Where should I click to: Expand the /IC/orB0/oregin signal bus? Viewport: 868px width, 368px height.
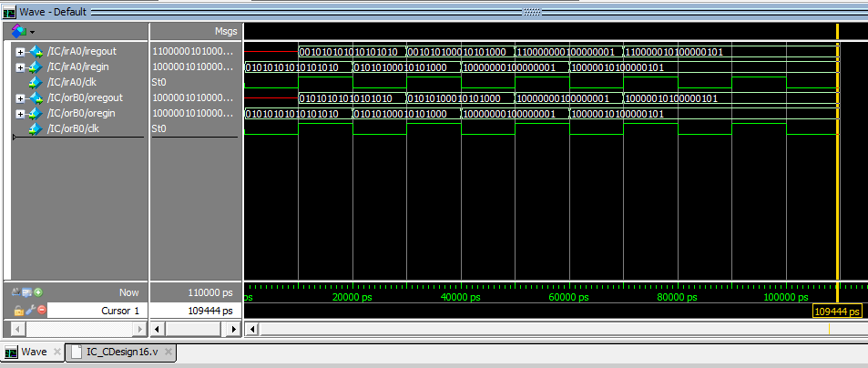click(20, 113)
